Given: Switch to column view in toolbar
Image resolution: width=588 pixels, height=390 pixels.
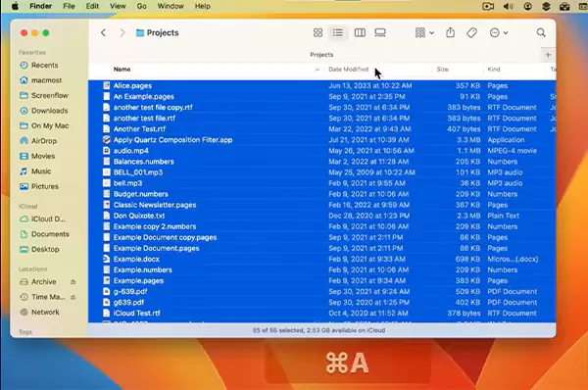Looking at the screenshot, I should [x=360, y=33].
